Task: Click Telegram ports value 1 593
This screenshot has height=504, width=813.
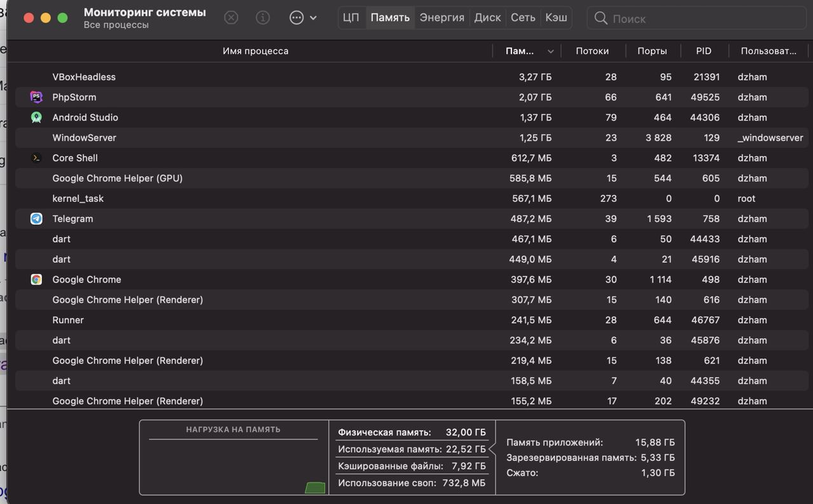Action: [x=659, y=218]
